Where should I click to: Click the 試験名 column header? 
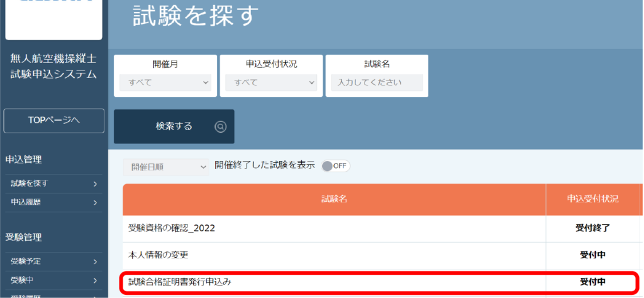[x=334, y=199]
